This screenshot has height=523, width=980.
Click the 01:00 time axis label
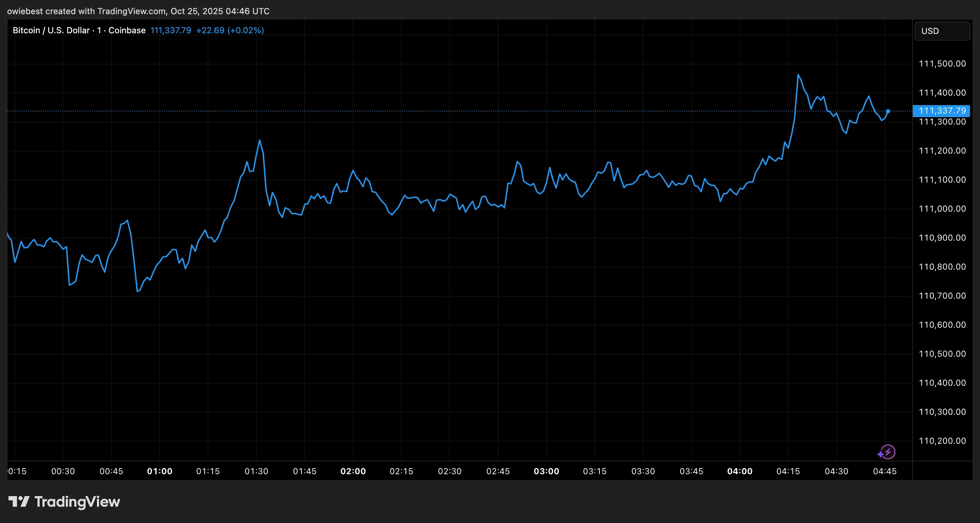point(160,471)
